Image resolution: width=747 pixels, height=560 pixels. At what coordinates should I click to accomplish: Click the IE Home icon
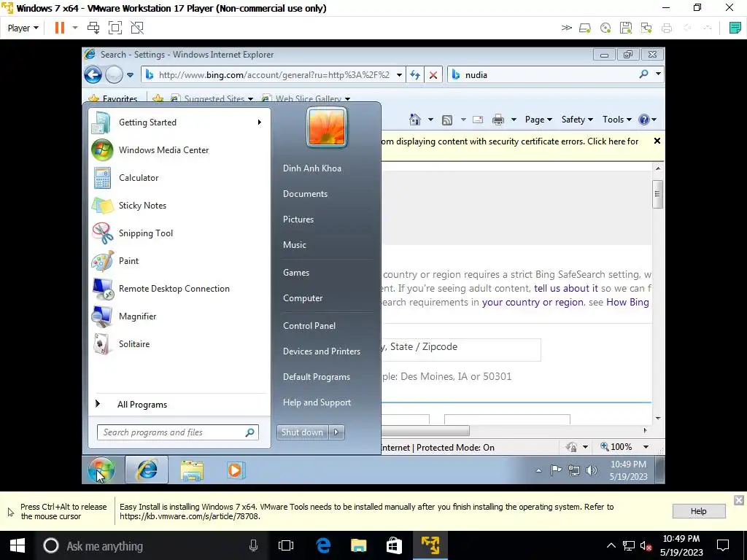click(x=415, y=120)
